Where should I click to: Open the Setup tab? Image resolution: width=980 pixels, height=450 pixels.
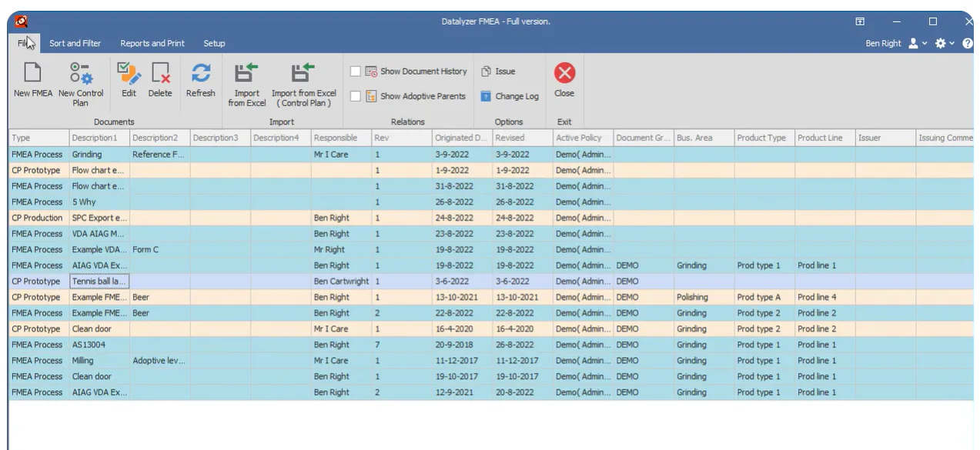pyautogui.click(x=214, y=43)
